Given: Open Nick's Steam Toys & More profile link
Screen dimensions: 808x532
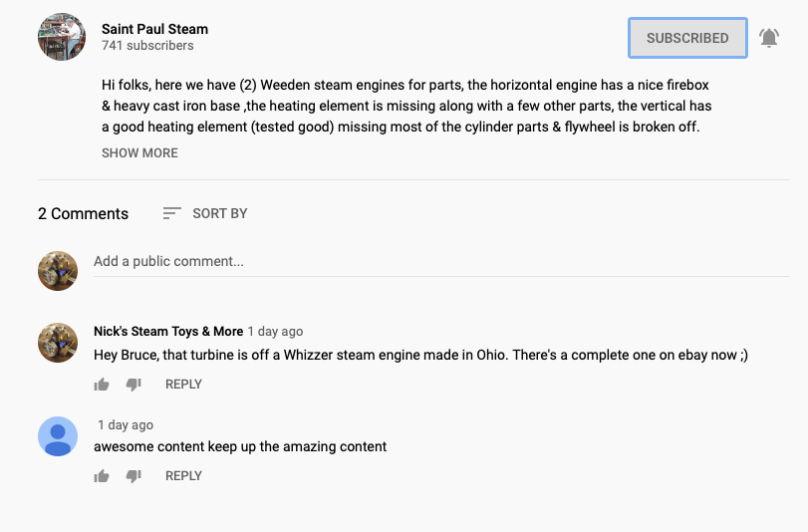Looking at the screenshot, I should tap(167, 332).
